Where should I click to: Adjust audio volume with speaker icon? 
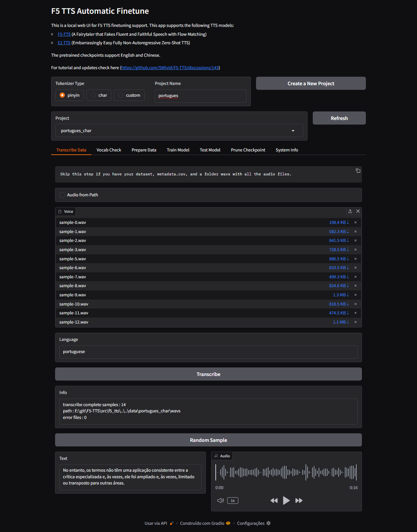point(221,501)
